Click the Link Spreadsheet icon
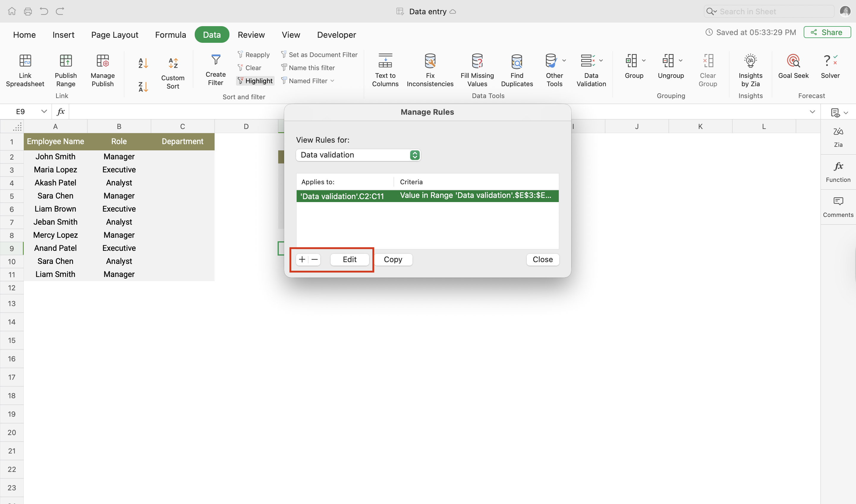The width and height of the screenshot is (856, 504). [x=25, y=62]
